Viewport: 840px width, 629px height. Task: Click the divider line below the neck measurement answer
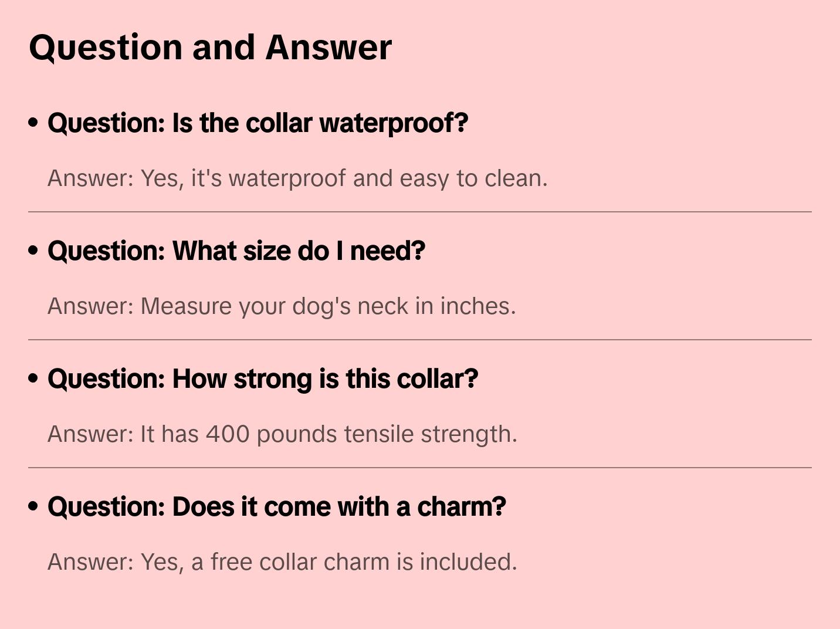click(420, 340)
